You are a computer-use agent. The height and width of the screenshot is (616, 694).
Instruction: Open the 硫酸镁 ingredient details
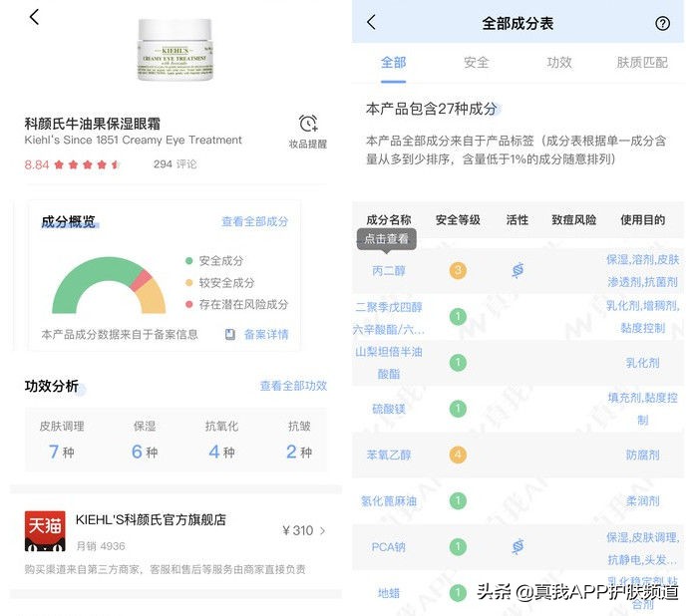(x=389, y=409)
